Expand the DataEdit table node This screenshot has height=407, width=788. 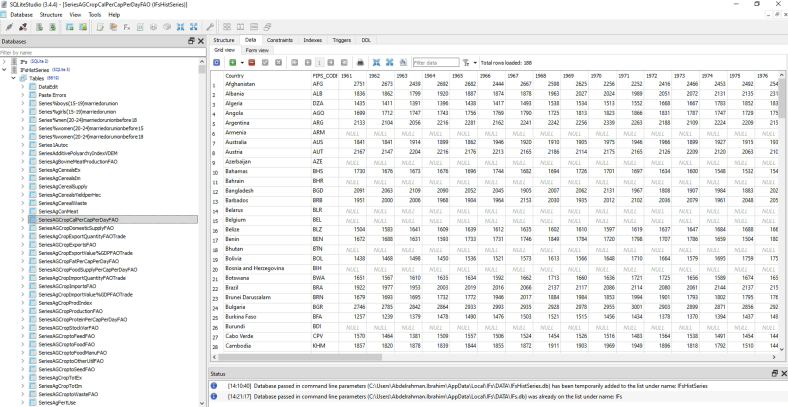pos(22,89)
